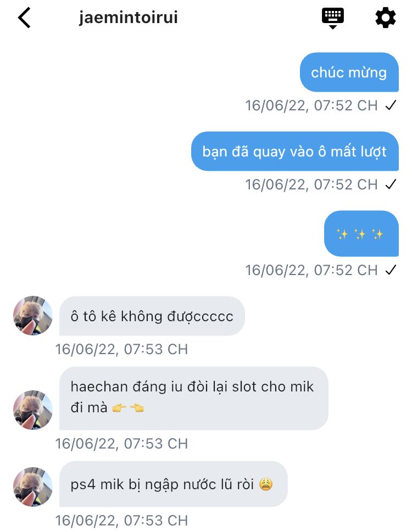Tap the timestamp under 'chúc mừng' message
412x532 pixels.
click(311, 105)
